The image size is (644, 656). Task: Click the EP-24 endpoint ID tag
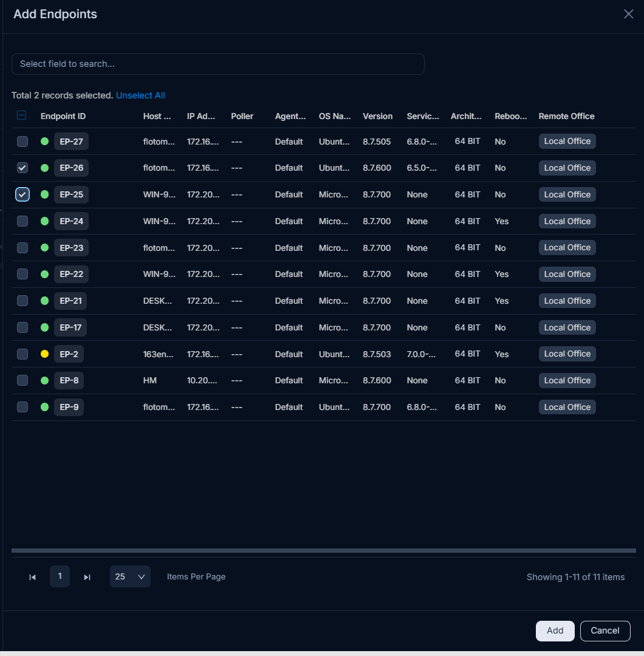[x=71, y=221]
